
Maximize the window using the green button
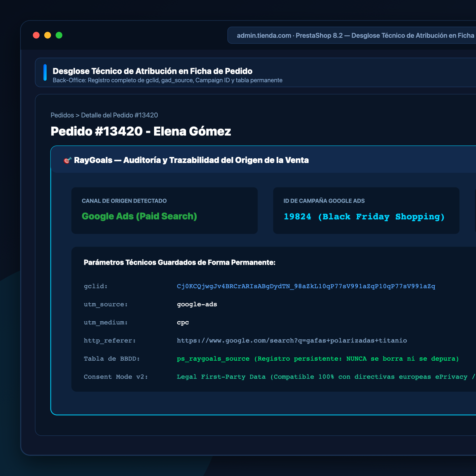(x=59, y=35)
